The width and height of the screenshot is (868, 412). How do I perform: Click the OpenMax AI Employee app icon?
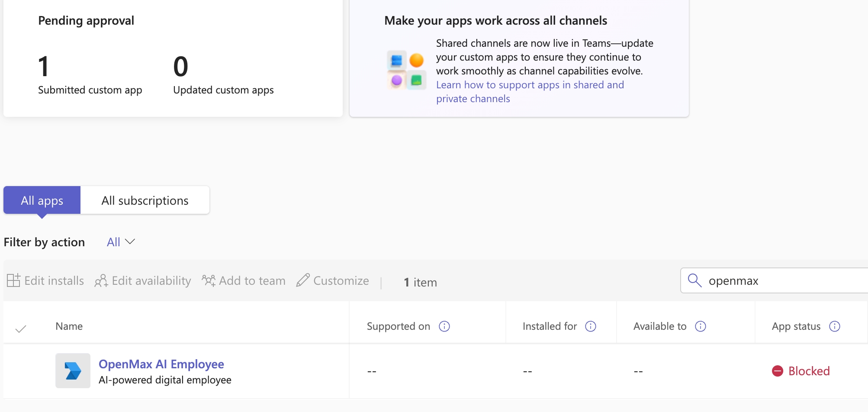click(x=73, y=371)
